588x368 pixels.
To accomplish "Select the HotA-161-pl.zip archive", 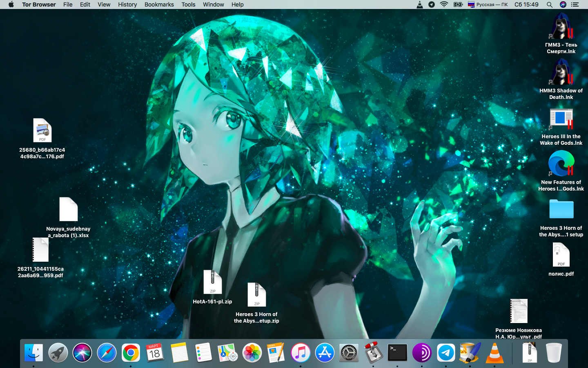I will pos(212,287).
